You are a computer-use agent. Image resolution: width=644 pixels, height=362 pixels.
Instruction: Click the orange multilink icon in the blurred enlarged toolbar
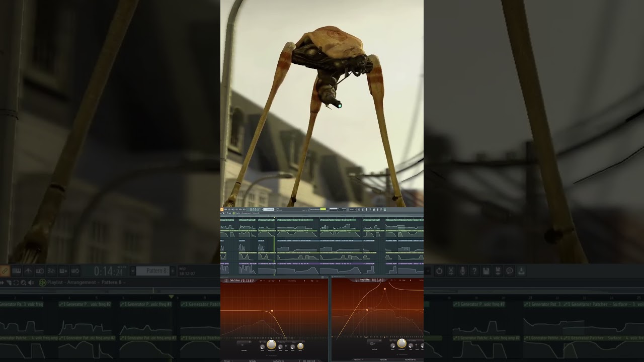click(x=5, y=271)
